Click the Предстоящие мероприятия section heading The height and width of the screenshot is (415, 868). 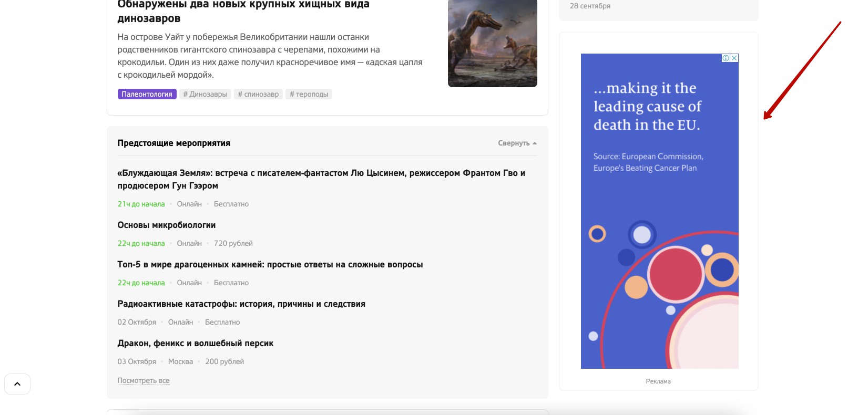tap(173, 143)
